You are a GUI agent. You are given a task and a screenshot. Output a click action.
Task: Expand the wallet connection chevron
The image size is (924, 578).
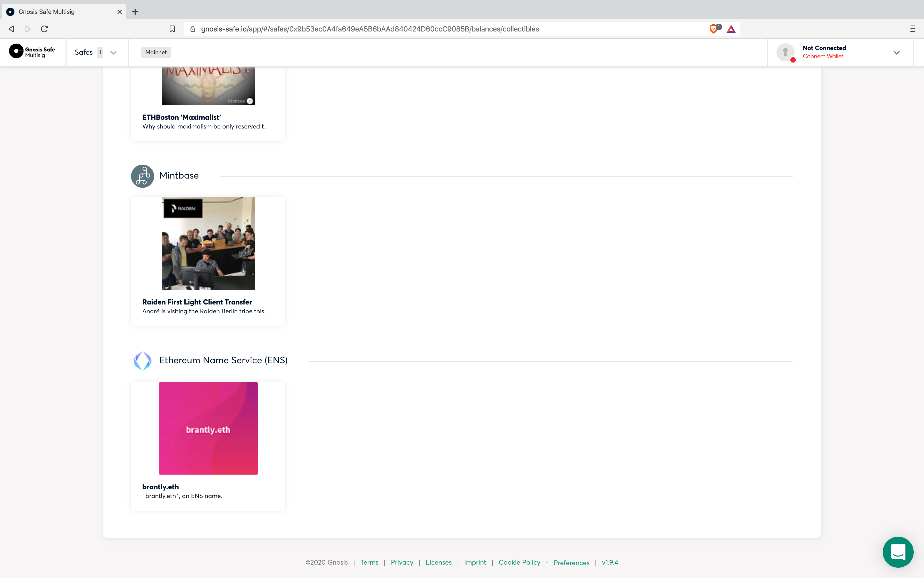click(896, 52)
